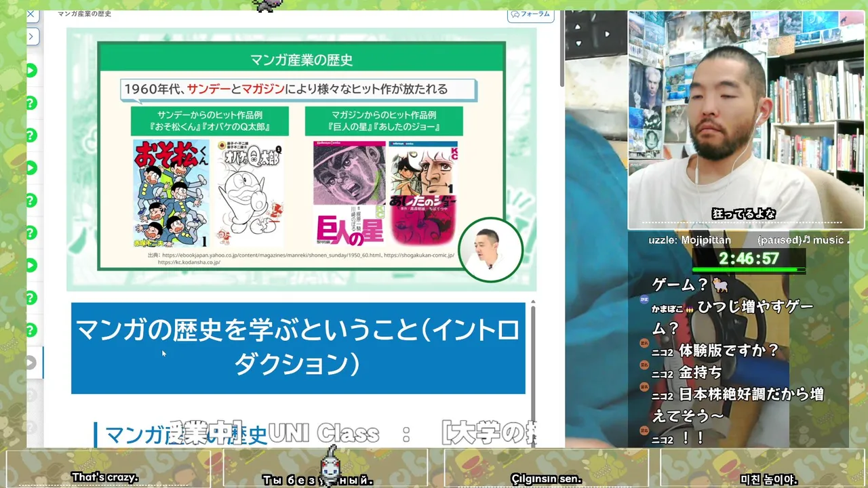Open the first gray question-mark quiz icon
Screen dimensions: 868x488
(x=31, y=395)
